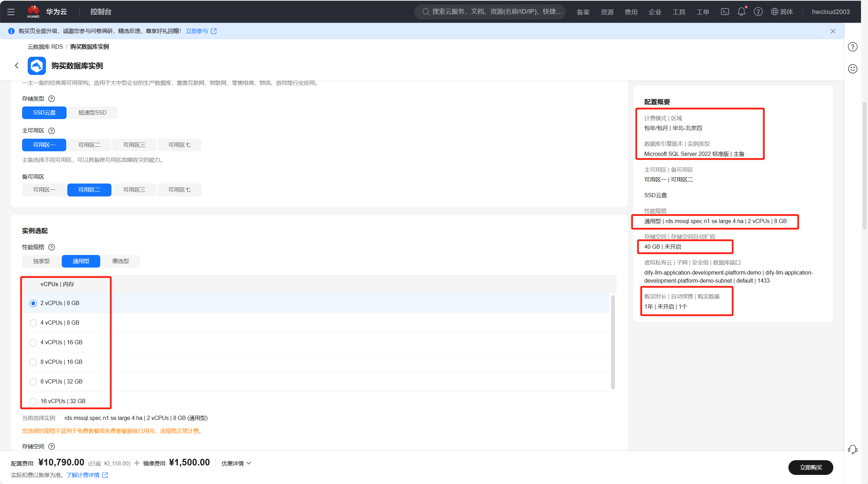This screenshot has height=484, width=868.
Task: Expand the 优惠详情 dropdown
Action: click(x=236, y=463)
